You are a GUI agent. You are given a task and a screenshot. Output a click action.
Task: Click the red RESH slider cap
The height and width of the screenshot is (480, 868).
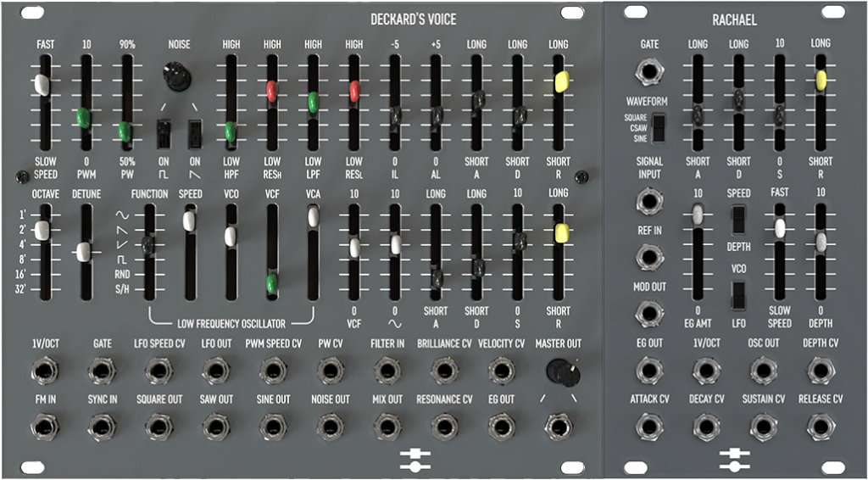[x=272, y=91]
